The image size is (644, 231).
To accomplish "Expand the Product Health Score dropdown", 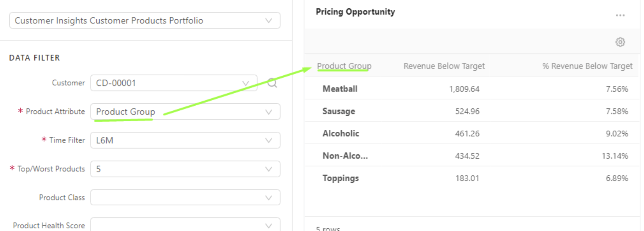I will [x=268, y=225].
